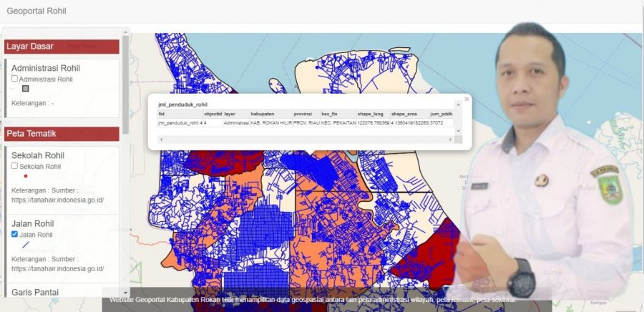The height and width of the screenshot is (312, 644).
Task: Uncheck the Jalan Rohil layer
Action: [x=14, y=234]
